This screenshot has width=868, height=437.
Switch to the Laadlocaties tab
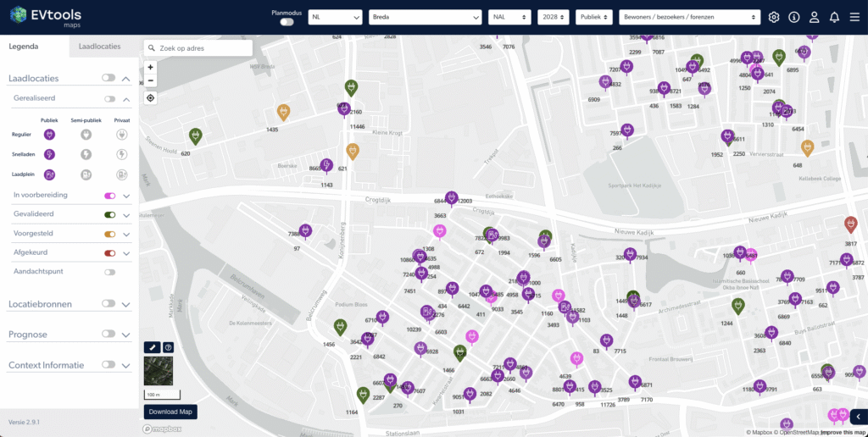[99, 47]
